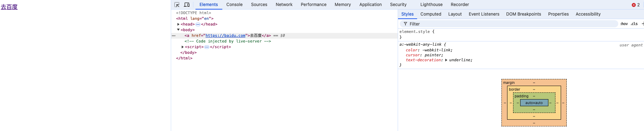Select the Event Listeners sidebar tab
Viewport: 644px width, 131px height.
tap(484, 14)
